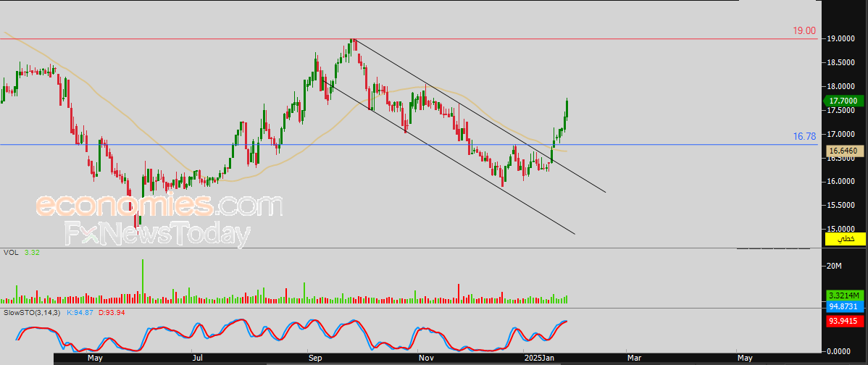The width and height of the screenshot is (868, 365).
Task: Select the 18.5000 price axis label
Action: click(x=841, y=62)
